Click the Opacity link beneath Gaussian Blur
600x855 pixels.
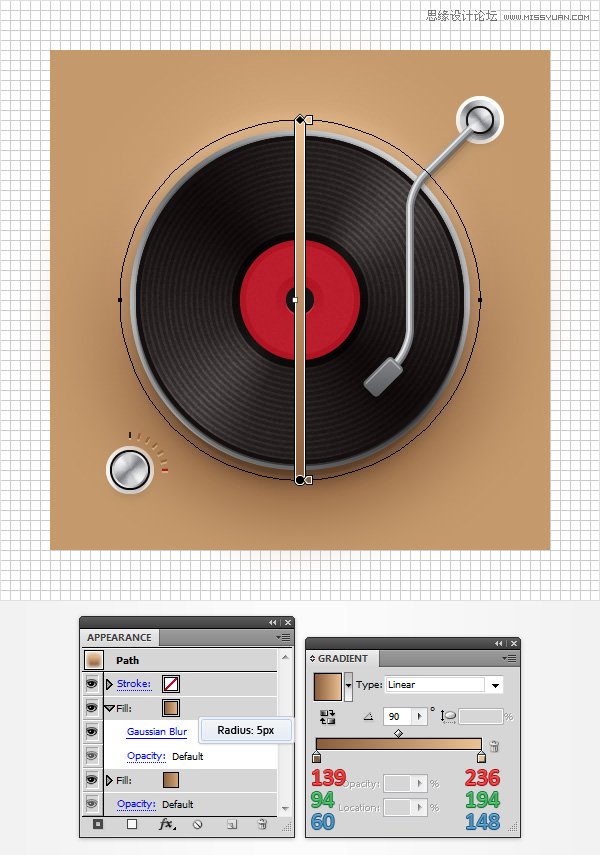146,756
